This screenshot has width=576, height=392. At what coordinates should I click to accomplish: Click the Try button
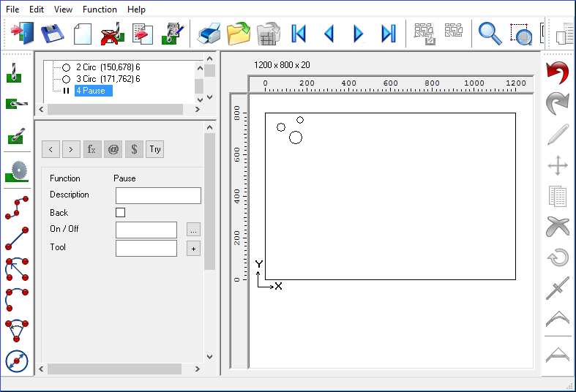pyautogui.click(x=154, y=149)
